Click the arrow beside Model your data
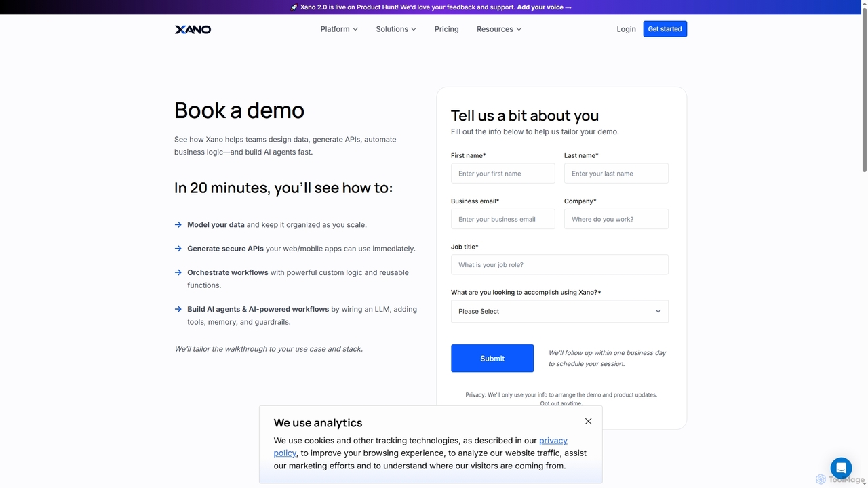The image size is (868, 488). coord(178,224)
